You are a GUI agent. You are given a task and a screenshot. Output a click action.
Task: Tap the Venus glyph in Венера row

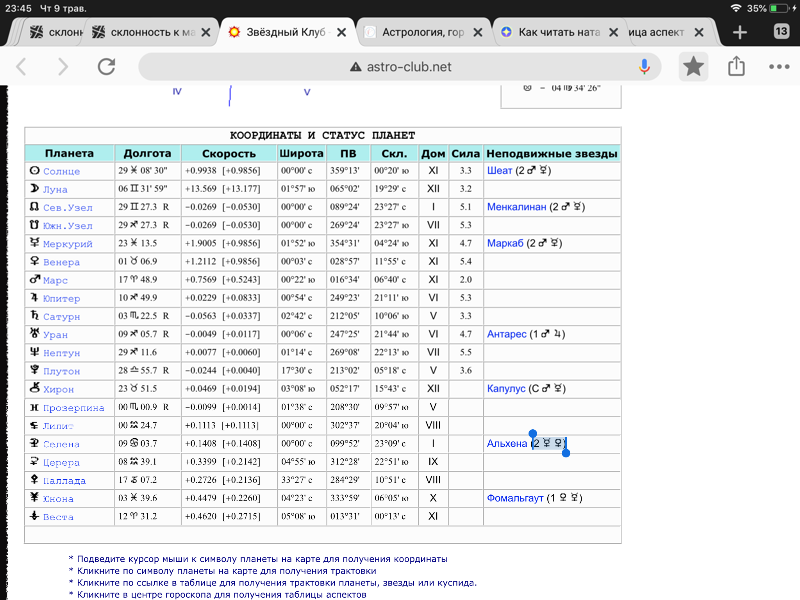[34, 261]
